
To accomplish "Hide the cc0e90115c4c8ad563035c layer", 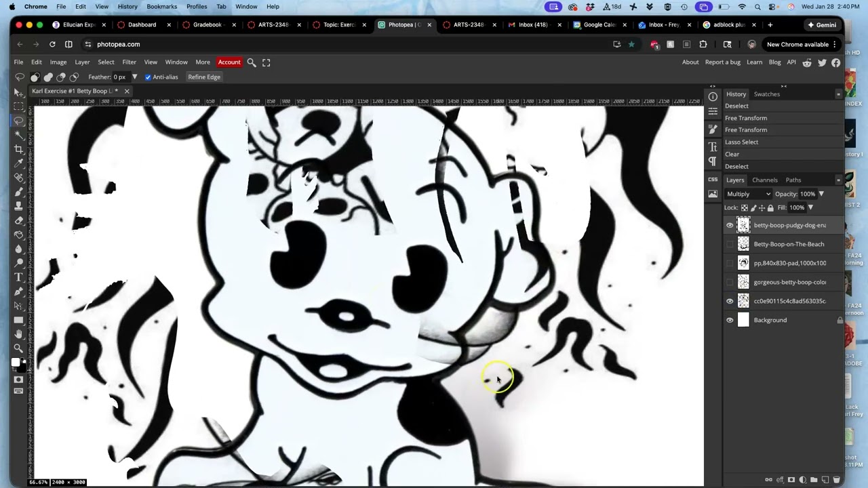I will [730, 302].
